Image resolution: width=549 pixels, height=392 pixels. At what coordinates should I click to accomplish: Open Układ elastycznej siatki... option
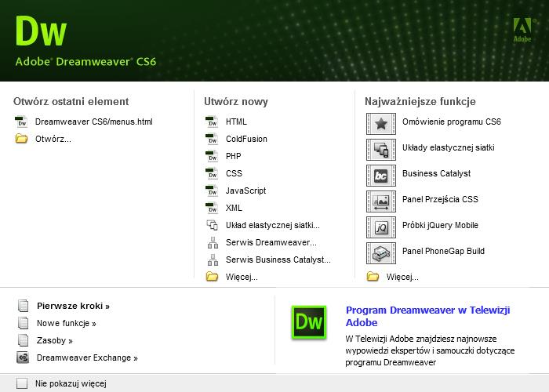[x=273, y=225]
